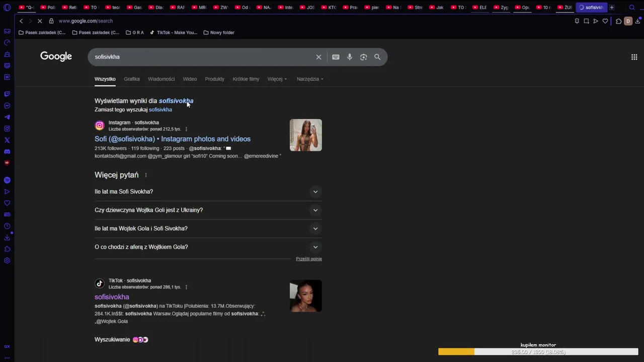Open on-screen keyboard in search box

(x=336, y=57)
